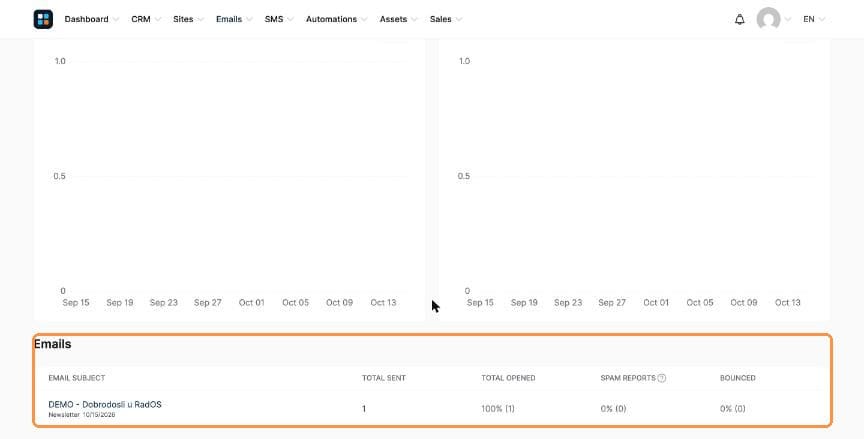Screen dimensions: 864x439
Task: Expand the Sales dropdown chevron
Action: point(458,20)
